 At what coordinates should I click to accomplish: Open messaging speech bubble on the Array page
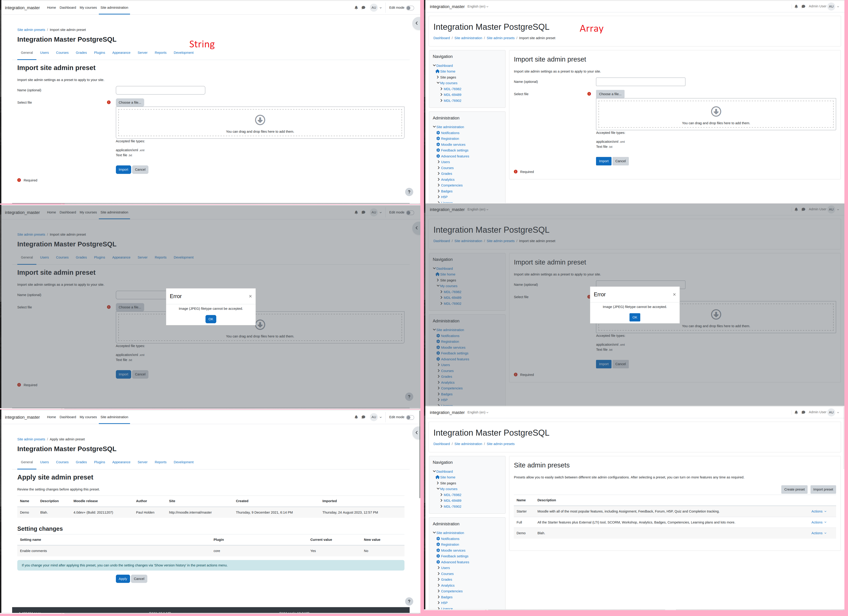[803, 6]
